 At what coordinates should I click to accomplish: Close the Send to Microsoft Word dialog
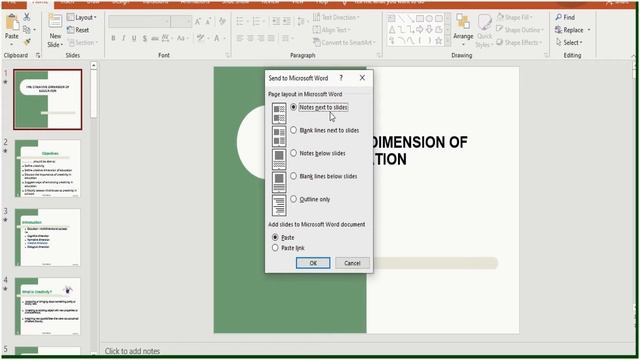pyautogui.click(x=362, y=78)
